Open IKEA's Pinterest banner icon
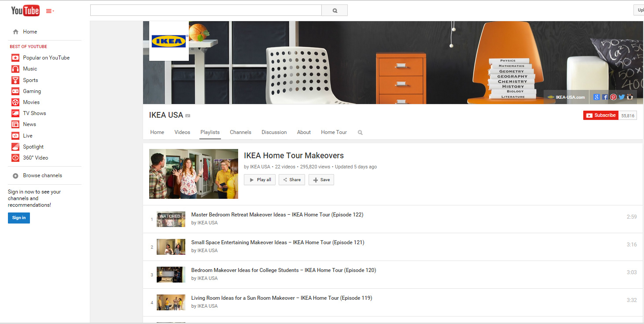 613,97
